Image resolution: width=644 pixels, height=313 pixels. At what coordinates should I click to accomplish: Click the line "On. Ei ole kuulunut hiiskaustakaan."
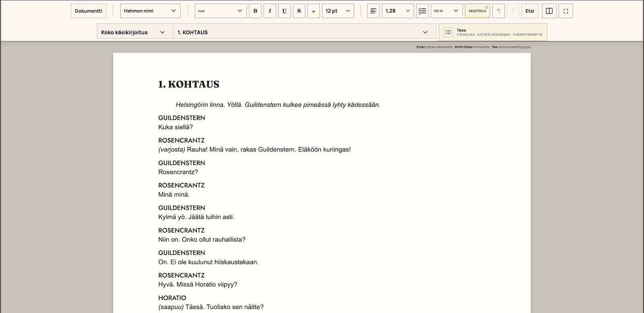pyautogui.click(x=208, y=262)
